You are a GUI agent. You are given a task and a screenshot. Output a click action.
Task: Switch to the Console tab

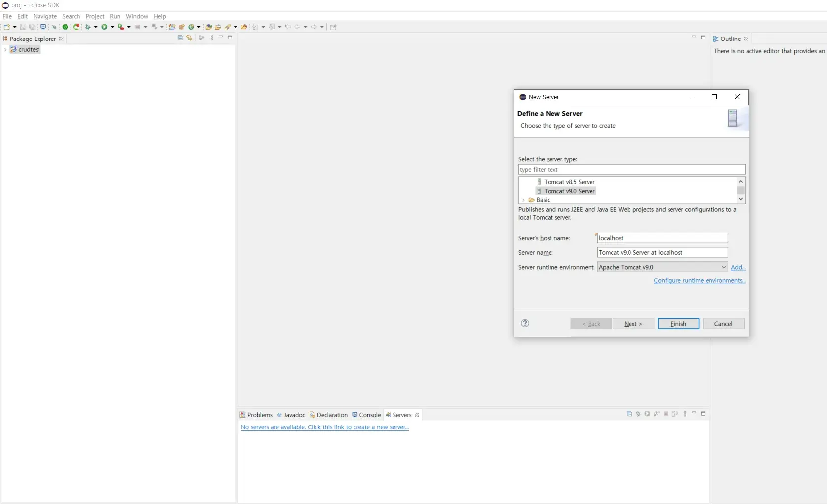366,415
